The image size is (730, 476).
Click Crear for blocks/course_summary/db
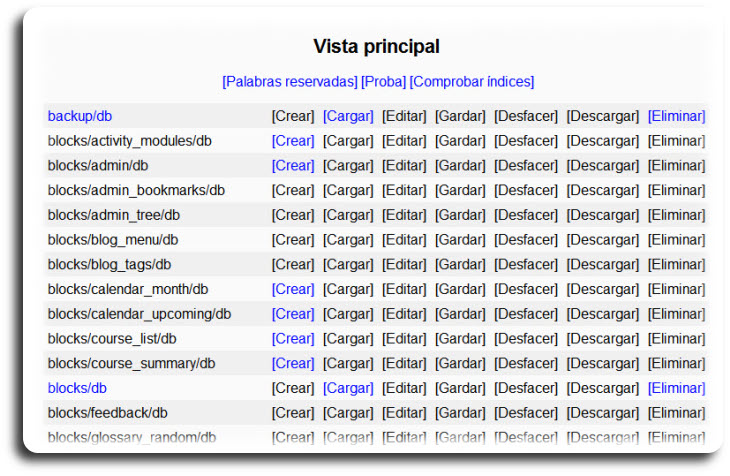pyautogui.click(x=293, y=363)
